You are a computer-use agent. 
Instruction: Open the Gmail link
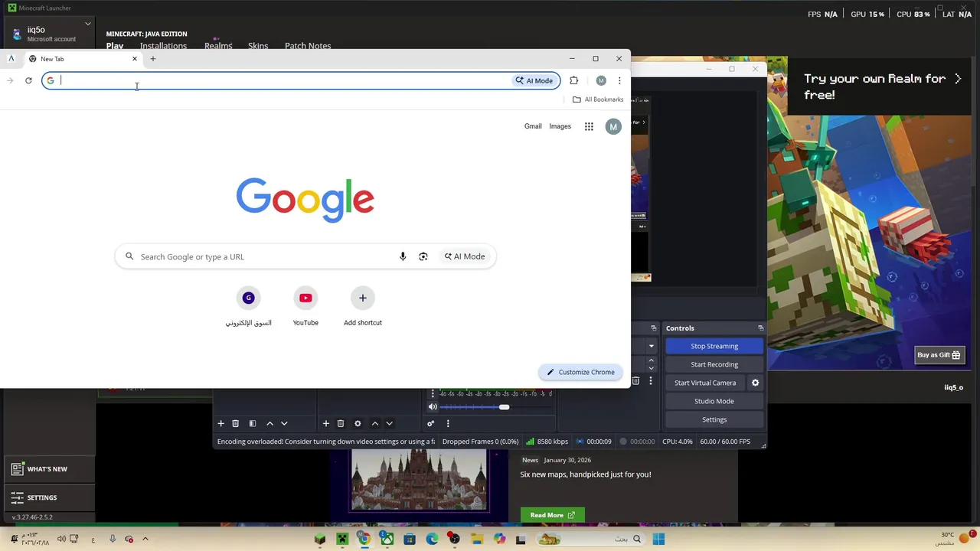coord(533,126)
